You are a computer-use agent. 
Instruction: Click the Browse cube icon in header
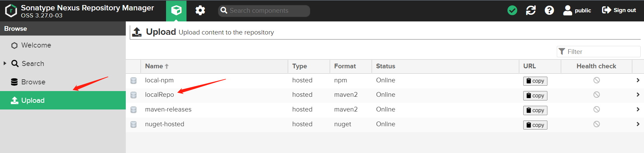(x=176, y=11)
